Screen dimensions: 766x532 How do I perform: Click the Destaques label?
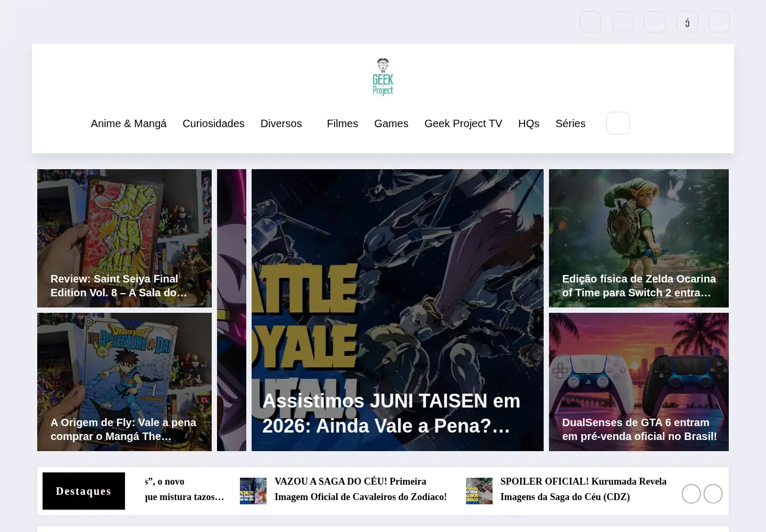point(84,491)
